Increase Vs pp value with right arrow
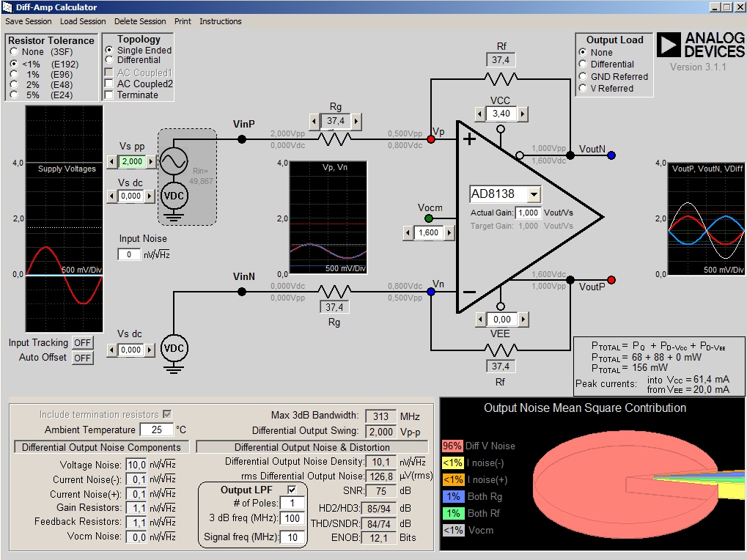 (x=151, y=161)
